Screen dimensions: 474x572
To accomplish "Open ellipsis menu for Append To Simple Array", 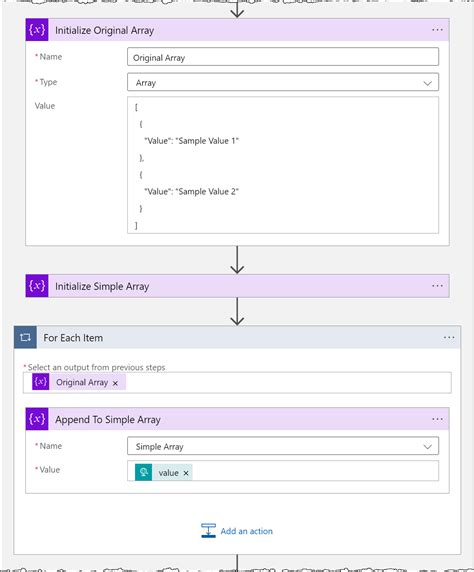I will point(437,419).
